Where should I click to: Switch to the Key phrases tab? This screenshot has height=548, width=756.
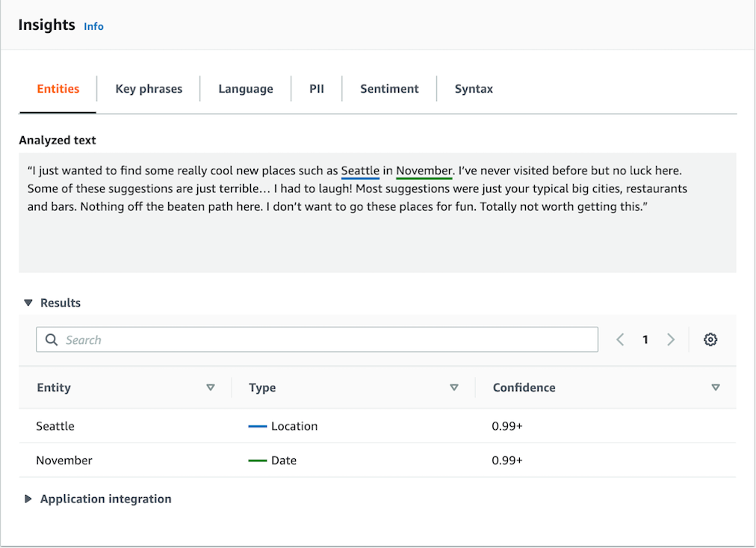(149, 88)
